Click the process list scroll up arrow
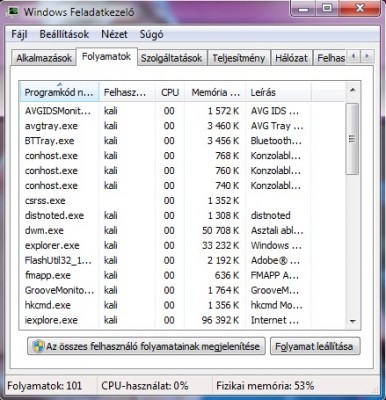 pyautogui.click(x=352, y=90)
